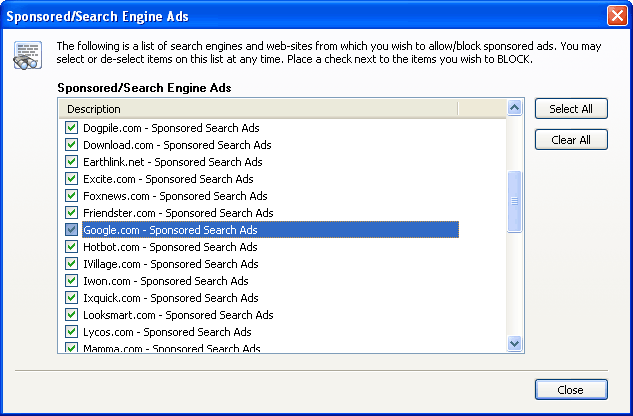
Task: Uncheck the Hotbot.com checkbox
Action: pyautogui.click(x=71, y=246)
